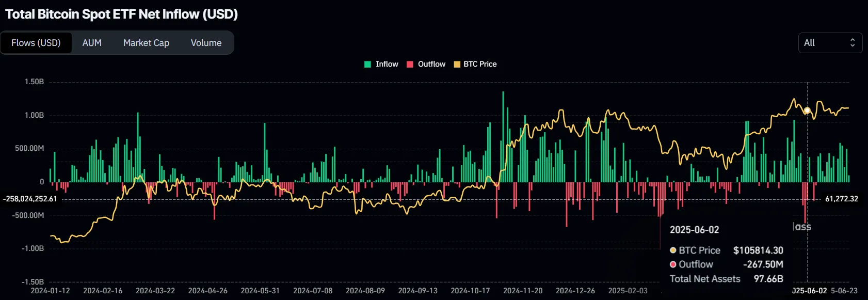Click the green Inflow legend square

click(367, 65)
